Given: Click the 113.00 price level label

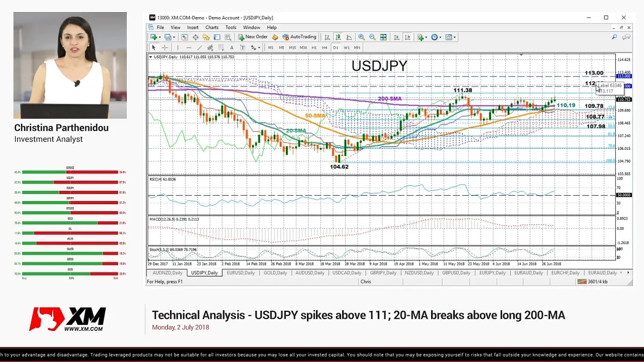Looking at the screenshot, I should tap(594, 73).
